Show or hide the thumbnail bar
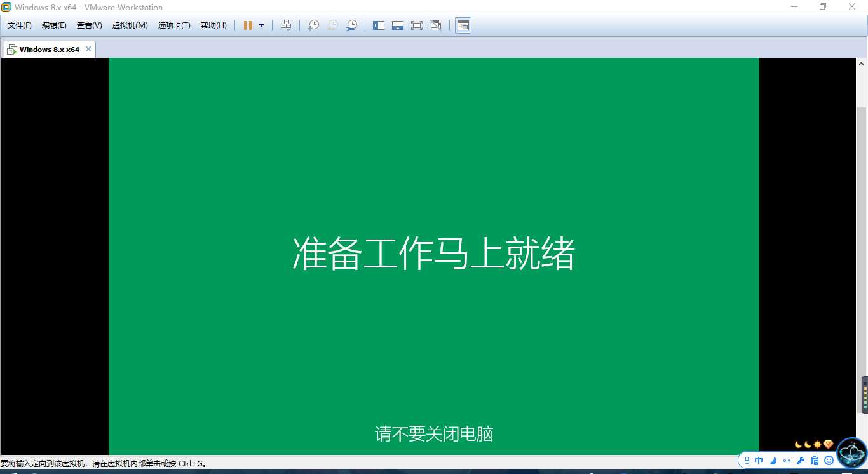868x474 pixels. pos(398,25)
